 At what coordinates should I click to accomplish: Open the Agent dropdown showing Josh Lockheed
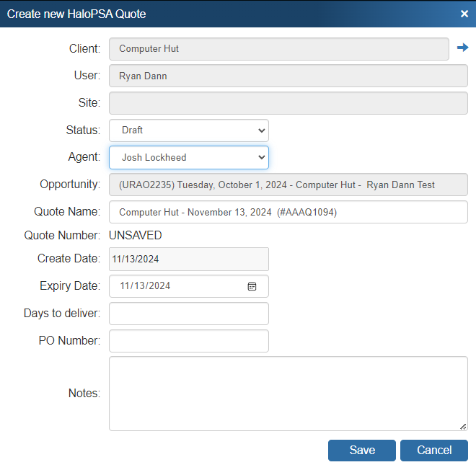click(x=189, y=157)
